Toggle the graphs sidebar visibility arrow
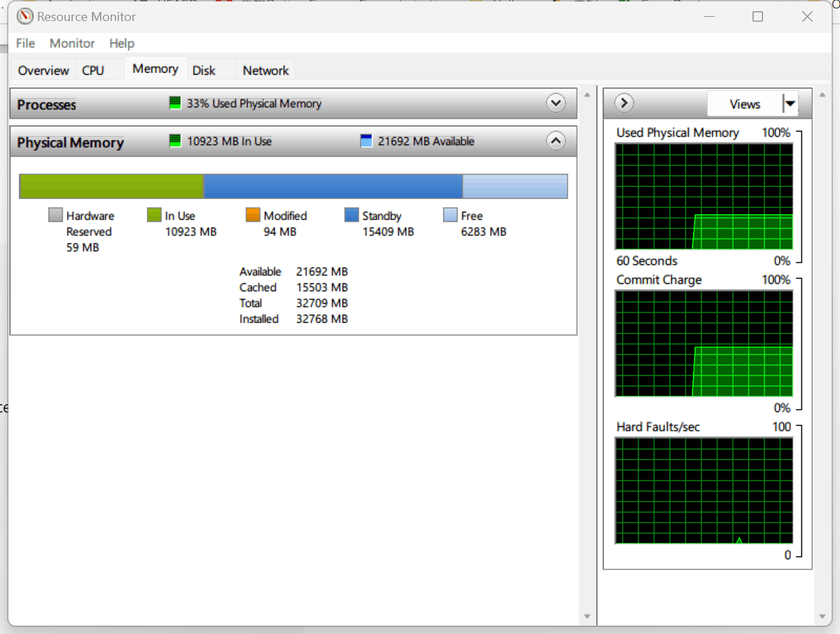The width and height of the screenshot is (840, 634). 622,102
